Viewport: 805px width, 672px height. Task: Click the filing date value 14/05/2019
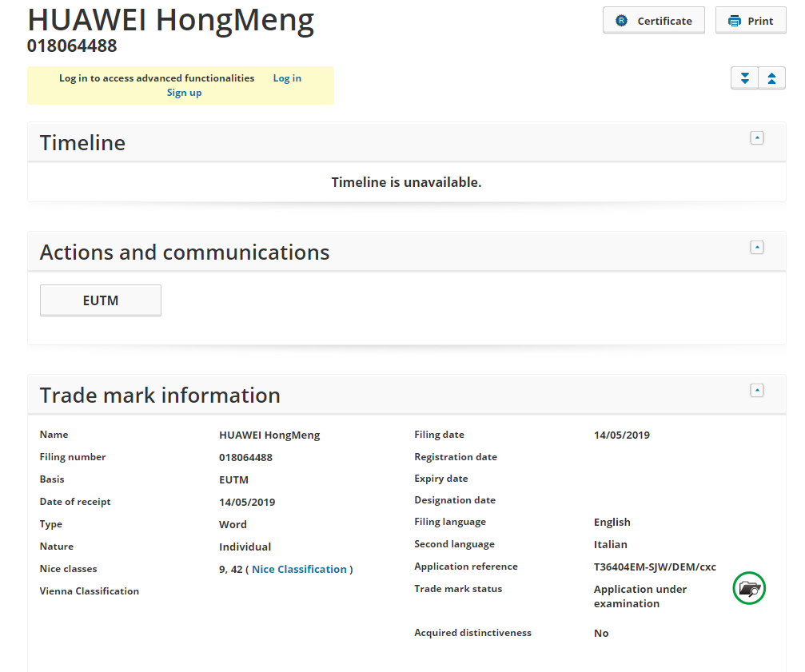coord(622,435)
